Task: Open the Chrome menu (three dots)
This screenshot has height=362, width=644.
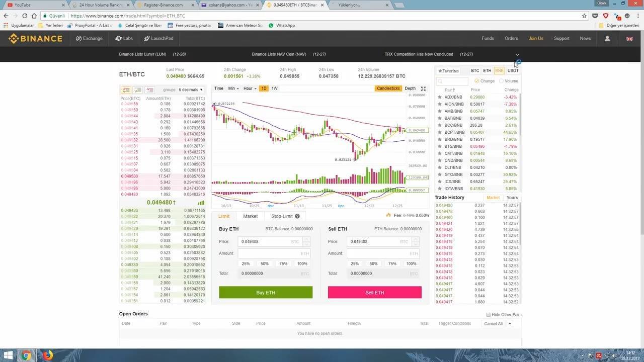Action: click(x=637, y=16)
